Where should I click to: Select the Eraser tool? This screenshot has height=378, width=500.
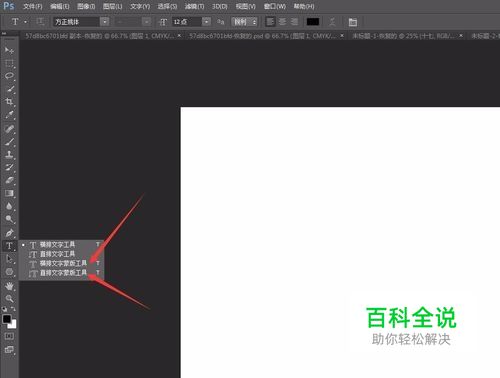9,180
